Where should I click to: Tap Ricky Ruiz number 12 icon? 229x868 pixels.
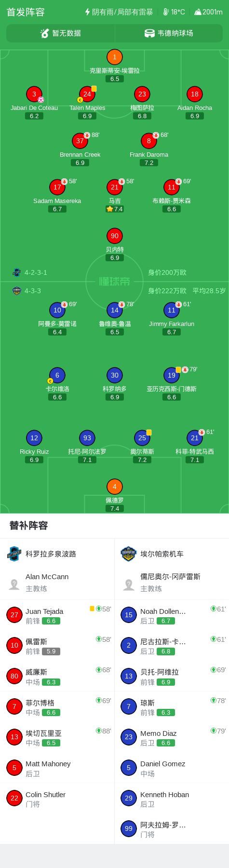pos(34,438)
